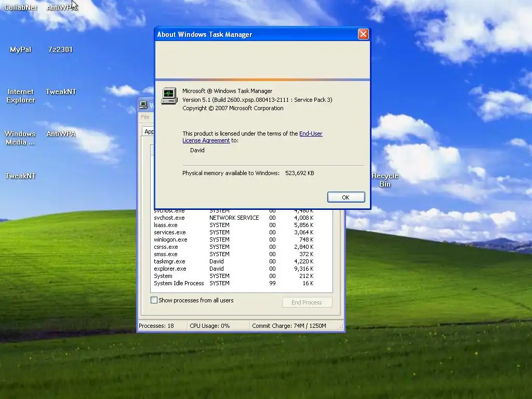Click the 99 CPU value for Idle Process
This screenshot has height=399, width=532.
pyautogui.click(x=272, y=283)
